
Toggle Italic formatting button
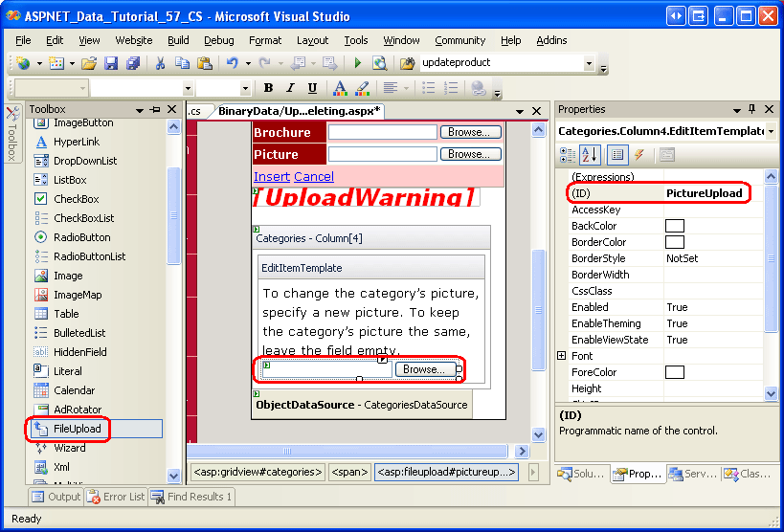coord(292,88)
